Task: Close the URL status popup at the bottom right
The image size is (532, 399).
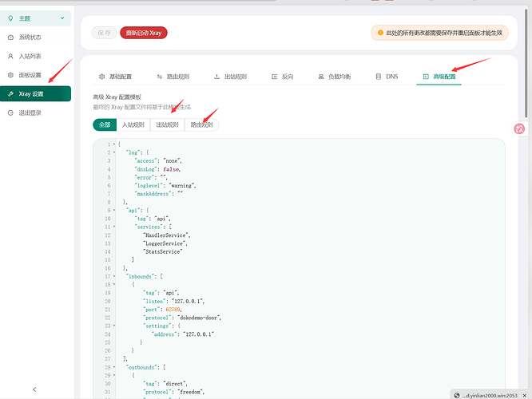Action: pyautogui.click(x=524, y=396)
